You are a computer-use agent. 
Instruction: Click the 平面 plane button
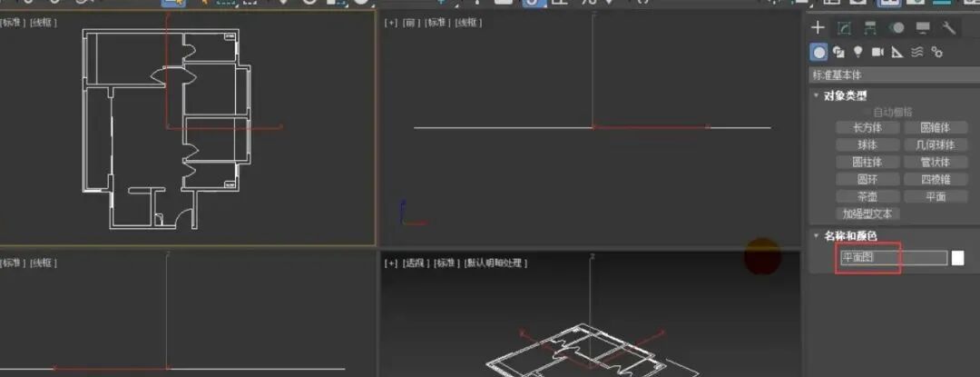click(x=935, y=196)
